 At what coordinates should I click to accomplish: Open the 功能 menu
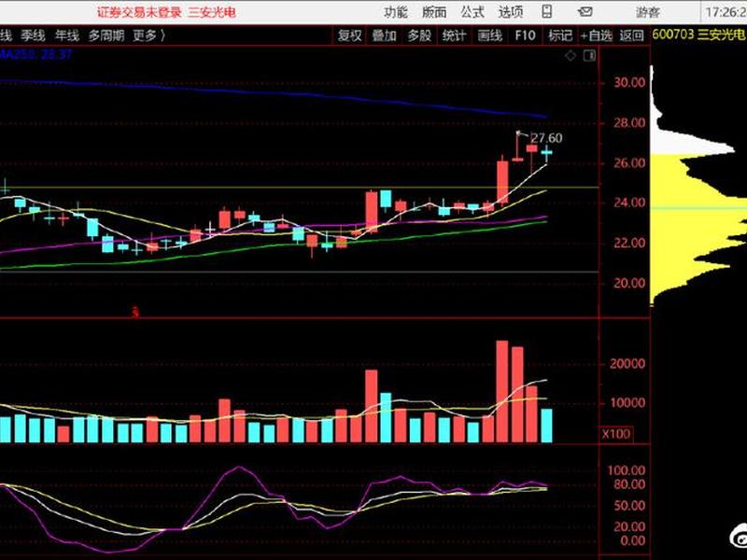395,12
